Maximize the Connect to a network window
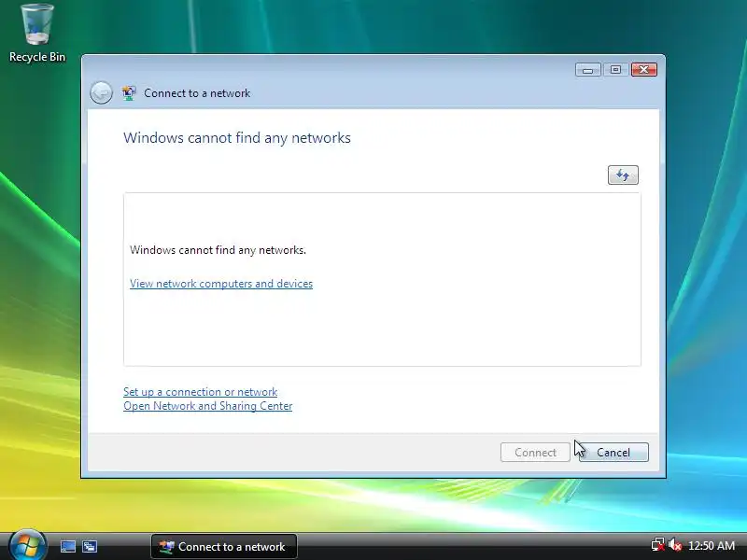 point(615,70)
